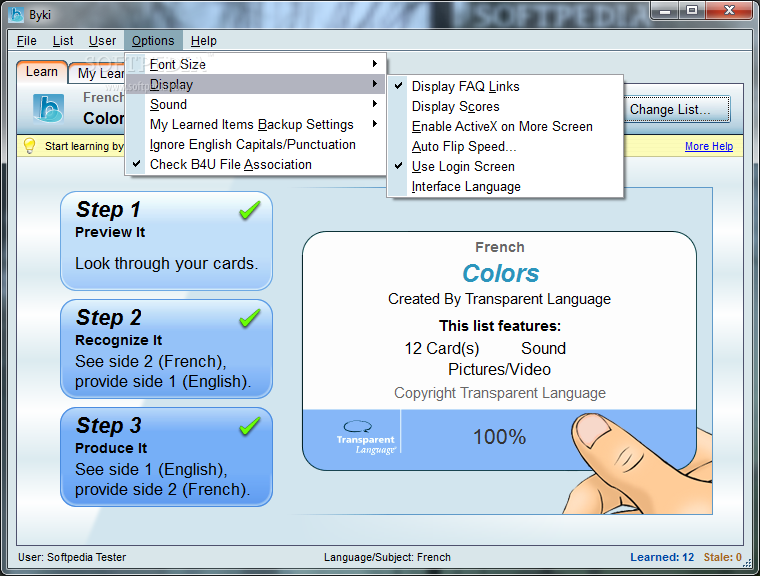Click Created By Transparent Language text
The width and height of the screenshot is (760, 576).
tap(499, 299)
